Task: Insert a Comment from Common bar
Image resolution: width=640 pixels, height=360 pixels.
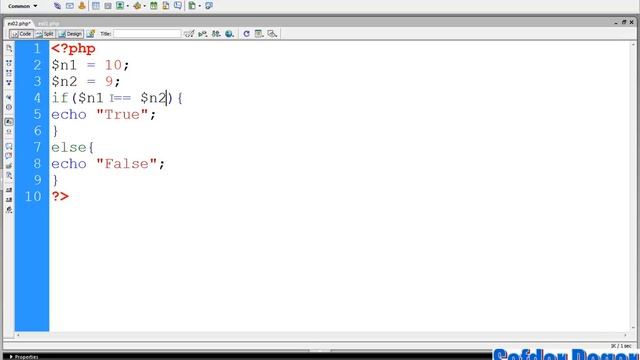Action: pos(178,6)
